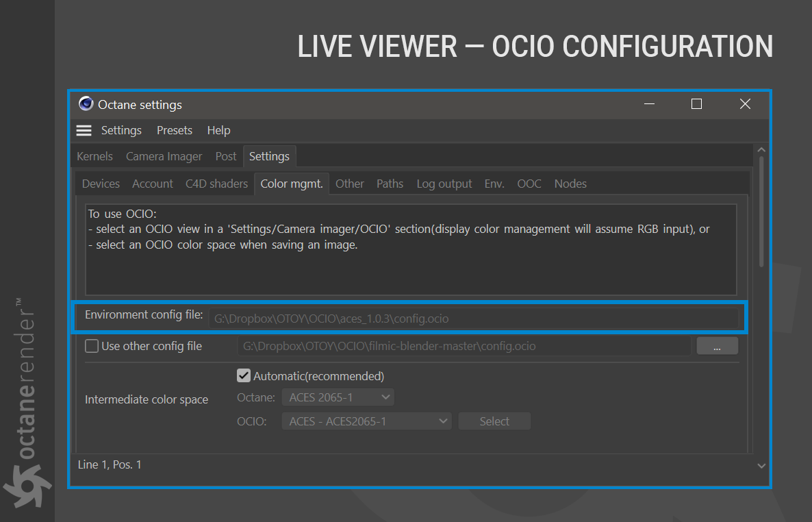Open the Help menu

point(218,131)
